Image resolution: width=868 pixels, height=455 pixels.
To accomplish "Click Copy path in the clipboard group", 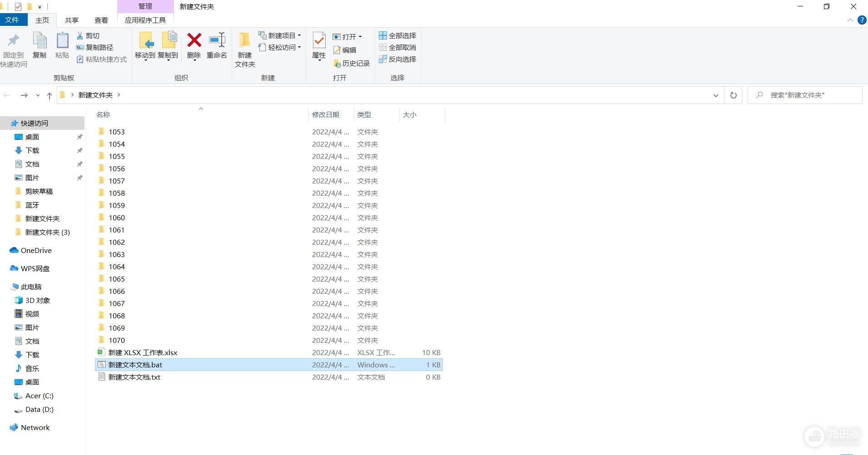I will point(94,47).
